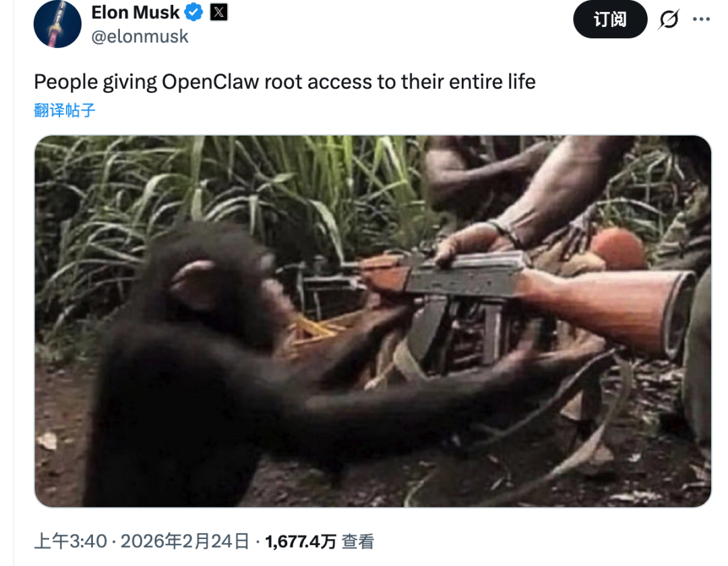Viewport: 728px width, 566px height.
Task: Click the 翻译帖子 translate post link
Action: coord(65,111)
